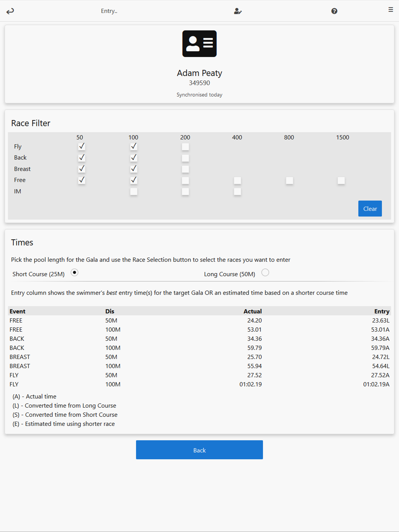Click the (A) - Actual time legend
This screenshot has height=532, width=399.
click(34, 396)
